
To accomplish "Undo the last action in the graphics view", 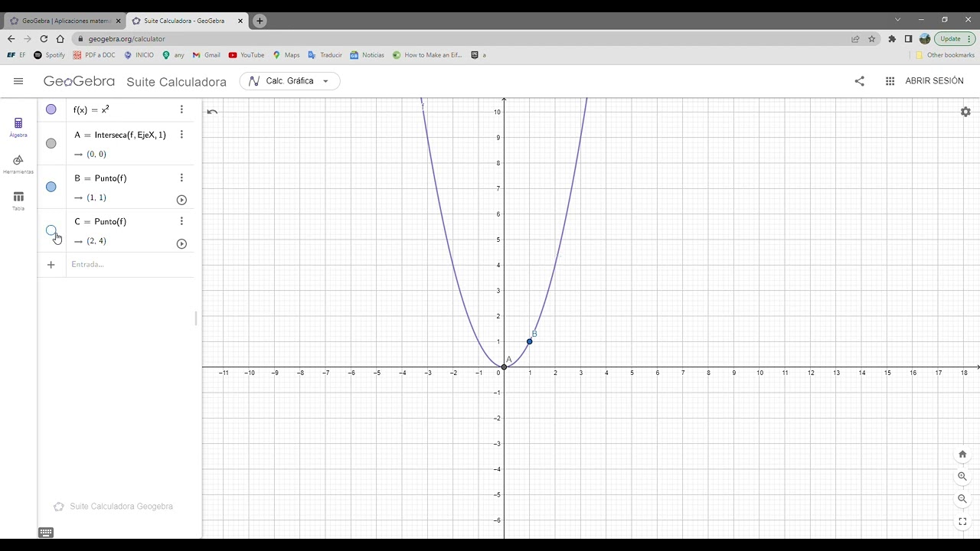I will click(212, 112).
